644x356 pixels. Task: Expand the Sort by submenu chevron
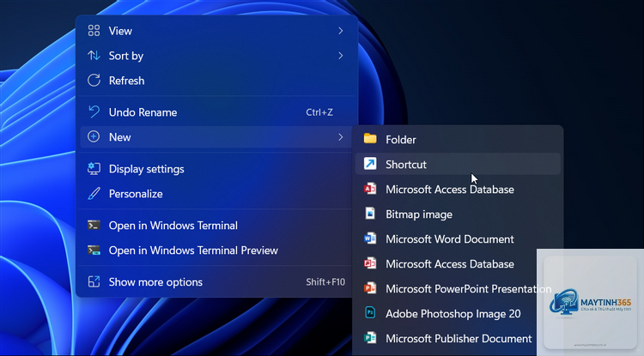[341, 56]
